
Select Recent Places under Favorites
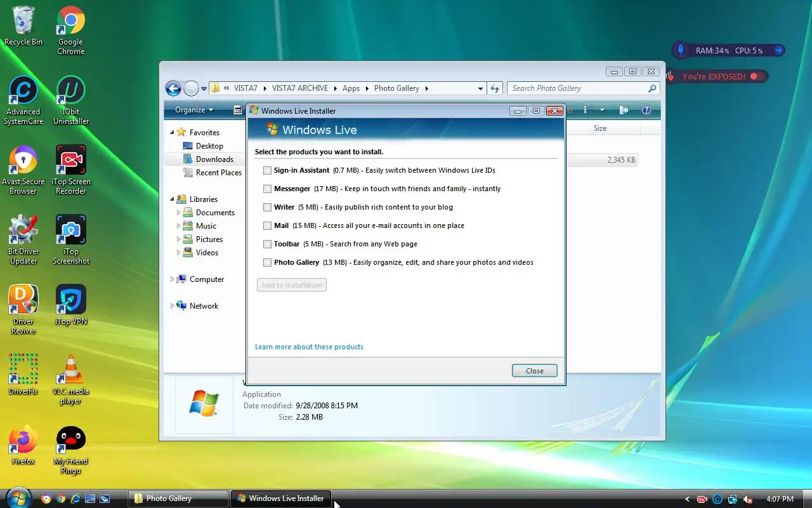coord(212,173)
